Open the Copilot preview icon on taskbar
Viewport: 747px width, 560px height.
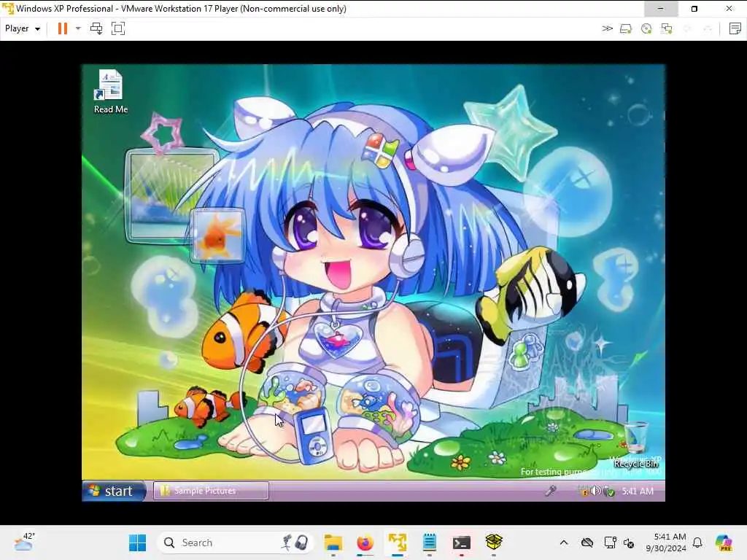coord(724,542)
